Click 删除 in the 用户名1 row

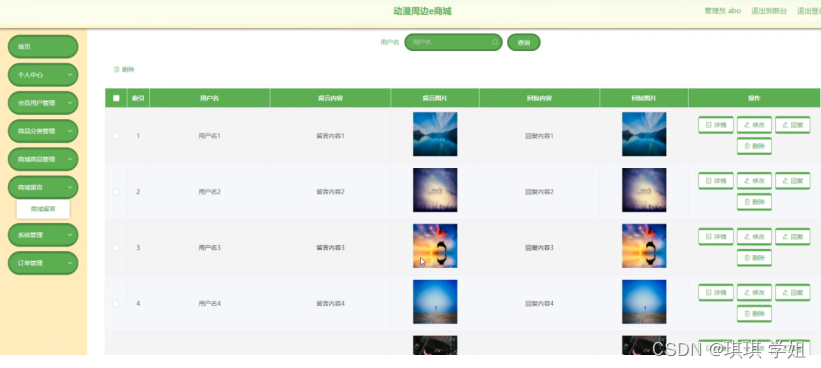(x=754, y=147)
